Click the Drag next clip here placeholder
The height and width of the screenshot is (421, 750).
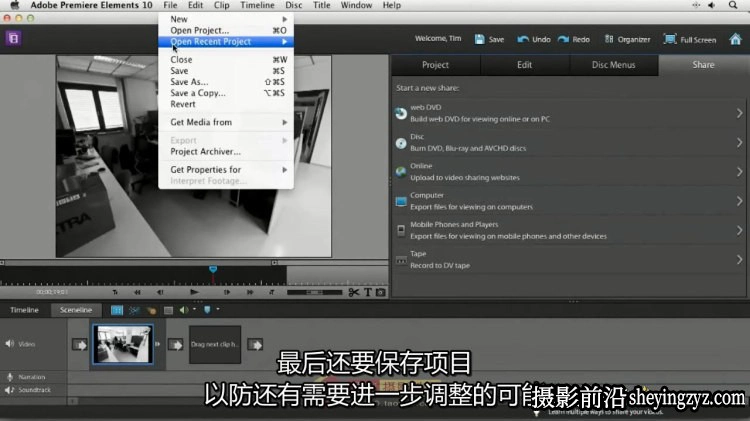[215, 344]
